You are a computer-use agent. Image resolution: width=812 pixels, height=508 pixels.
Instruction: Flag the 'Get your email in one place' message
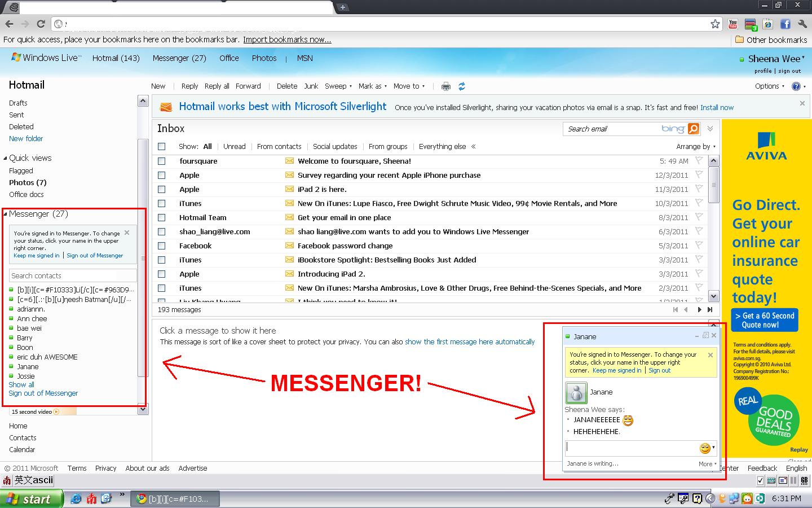699,217
